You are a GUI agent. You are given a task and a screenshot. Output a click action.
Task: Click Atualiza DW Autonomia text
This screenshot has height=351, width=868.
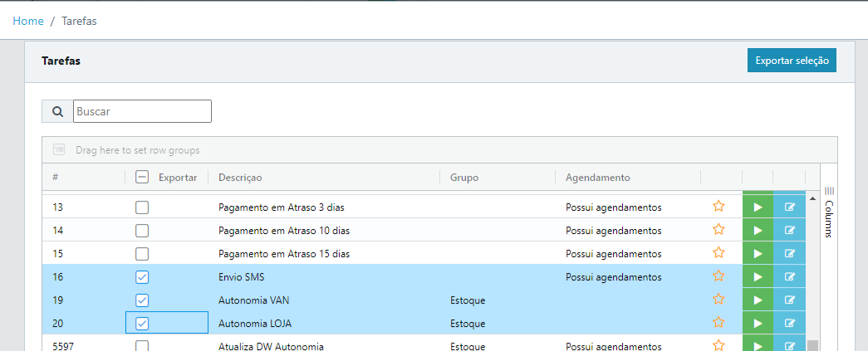272,347
